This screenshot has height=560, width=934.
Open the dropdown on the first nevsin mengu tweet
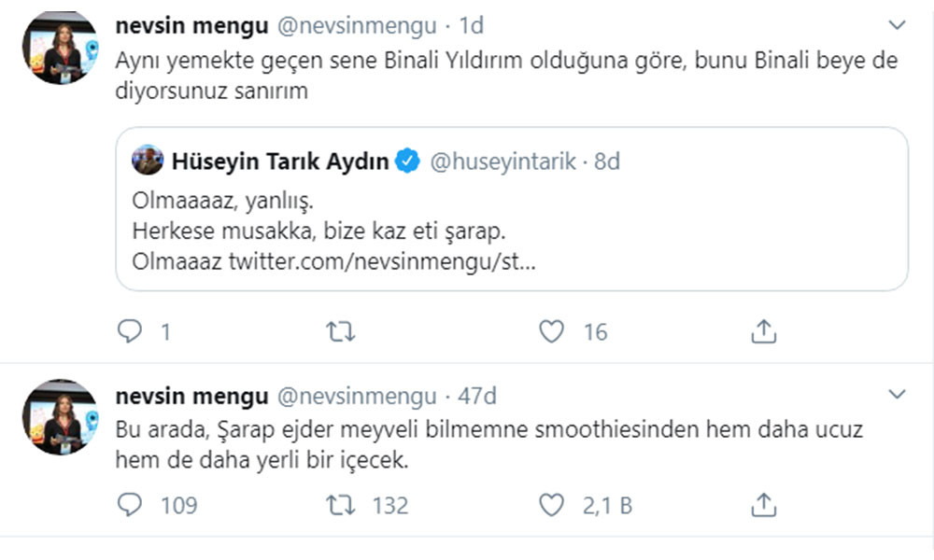pos(899,26)
